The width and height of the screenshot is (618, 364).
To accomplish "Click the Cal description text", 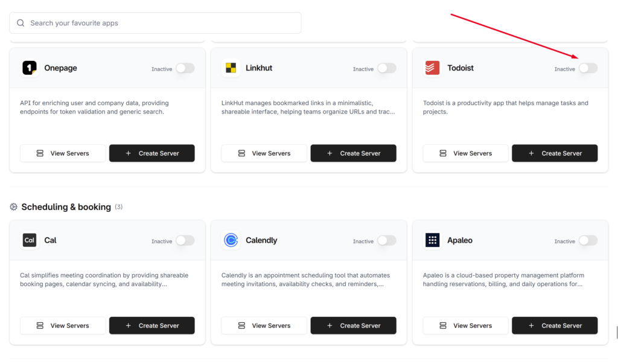I will (104, 279).
